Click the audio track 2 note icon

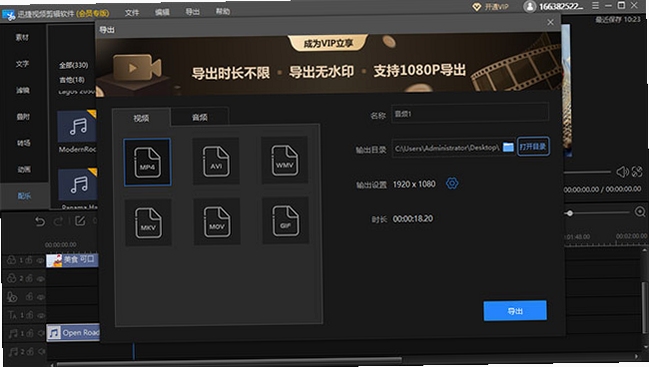pos(14,352)
